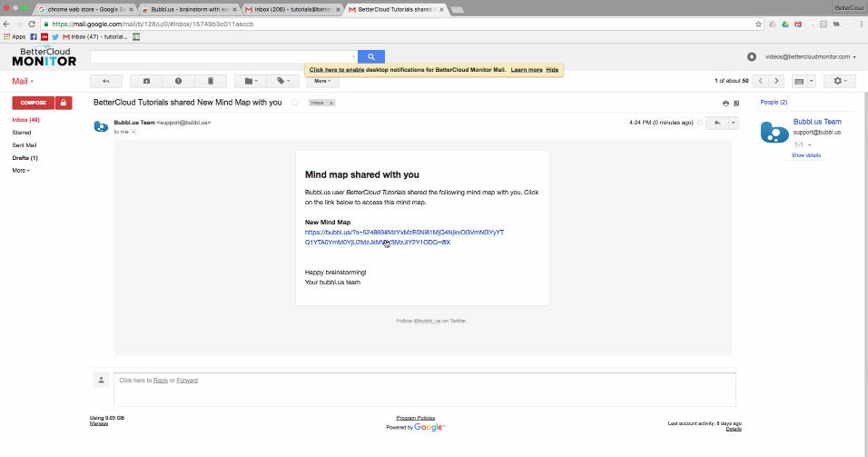Click Bubbl.us Team contact name in sidebar
Image resolution: width=868 pixels, height=457 pixels.
click(817, 122)
